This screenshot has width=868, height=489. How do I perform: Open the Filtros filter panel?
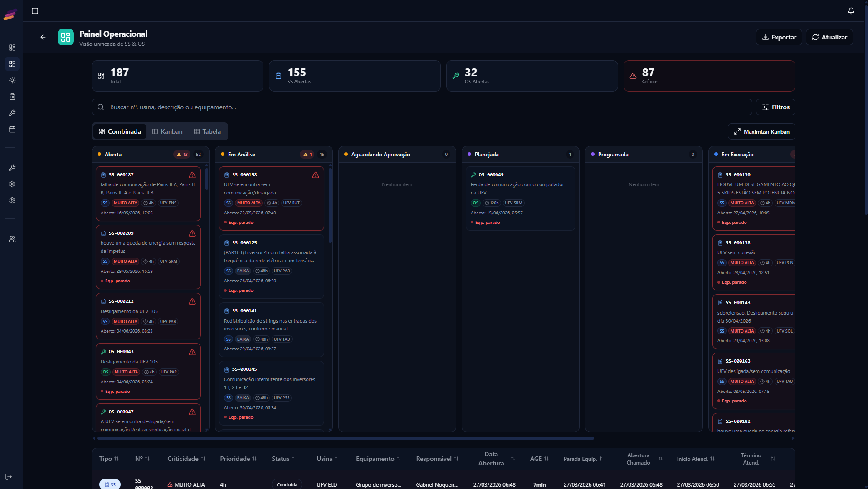click(775, 107)
